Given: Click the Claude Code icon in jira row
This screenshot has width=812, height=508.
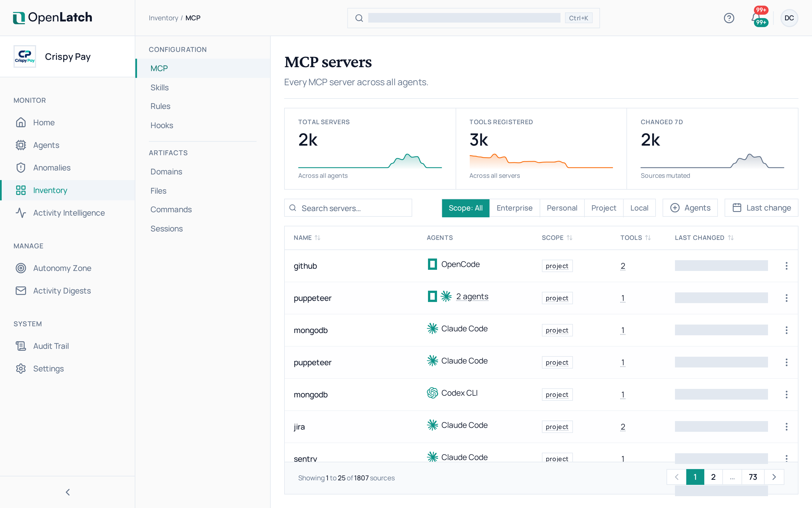Looking at the screenshot, I should point(432,425).
